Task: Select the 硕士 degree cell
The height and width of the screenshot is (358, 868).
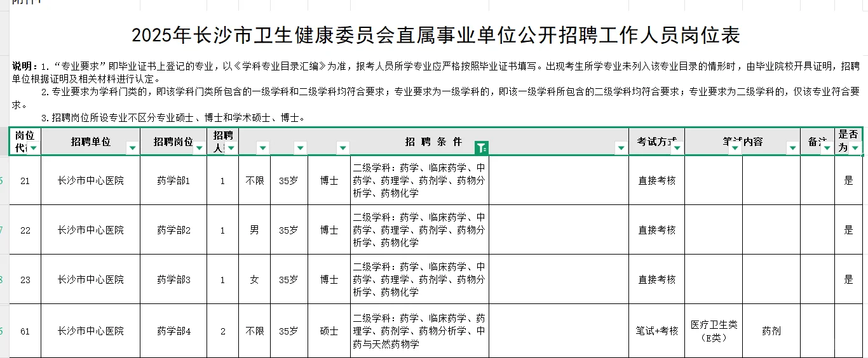Action: (329, 331)
